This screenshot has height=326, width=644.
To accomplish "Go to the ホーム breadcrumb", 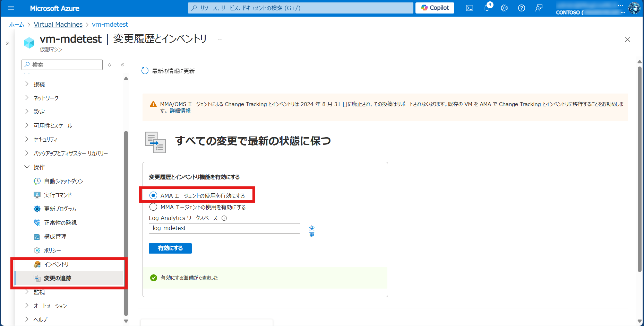I will pos(17,24).
